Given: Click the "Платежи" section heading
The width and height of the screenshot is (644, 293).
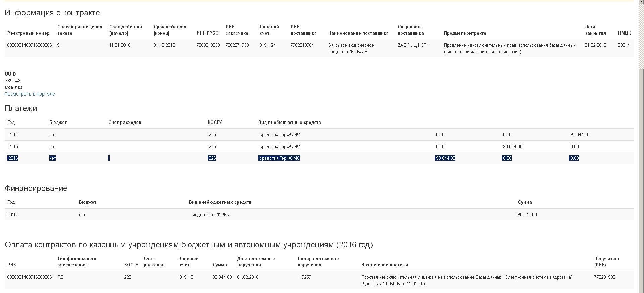Looking at the screenshot, I should (x=21, y=109).
